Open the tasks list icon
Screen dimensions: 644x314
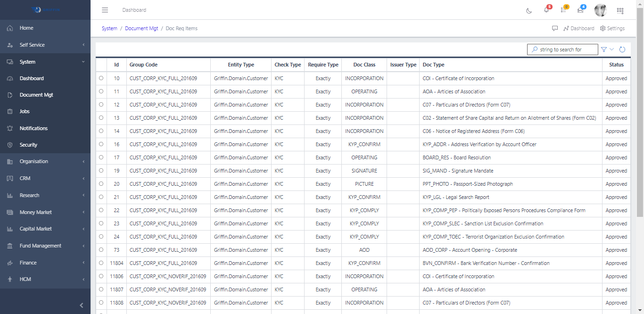click(x=563, y=10)
